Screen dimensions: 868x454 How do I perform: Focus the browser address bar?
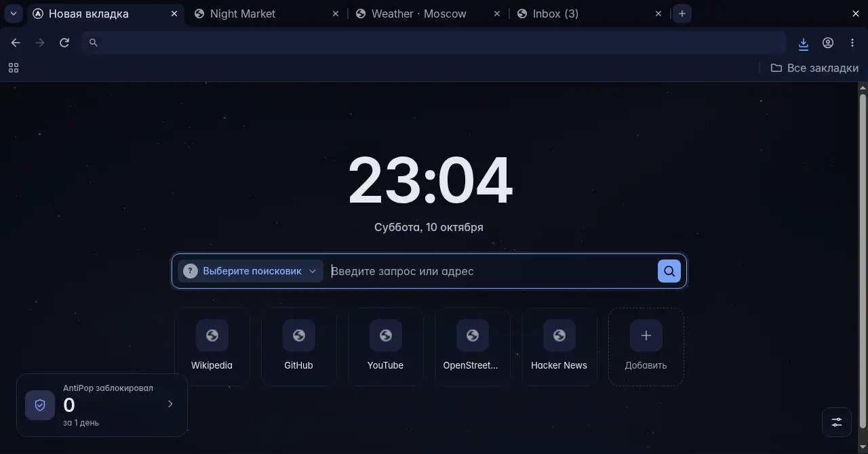coord(434,43)
